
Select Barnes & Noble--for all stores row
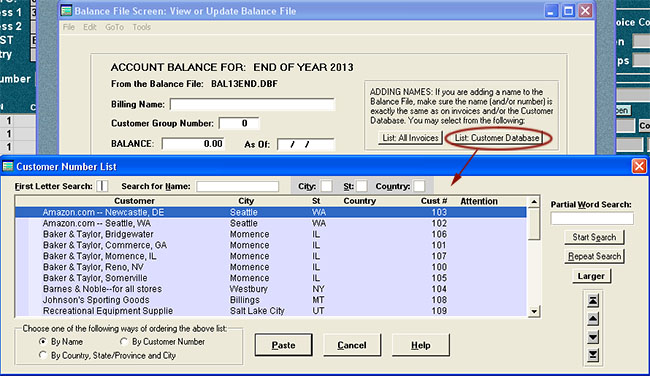pos(271,289)
